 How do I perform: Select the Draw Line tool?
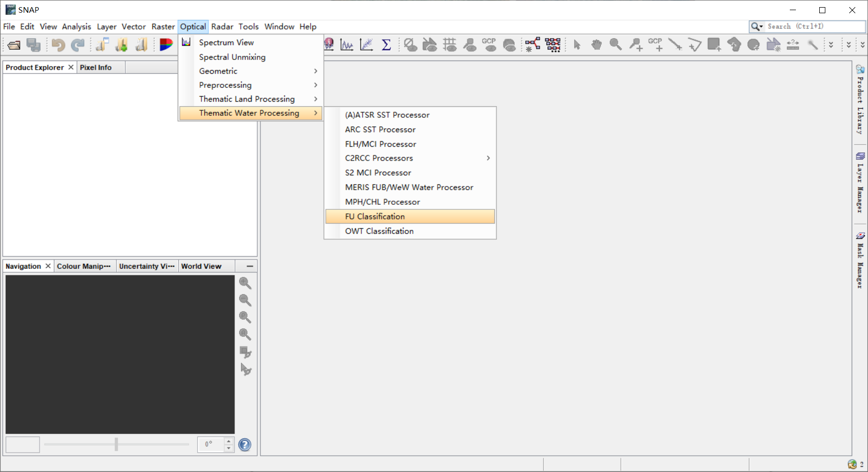(675, 45)
